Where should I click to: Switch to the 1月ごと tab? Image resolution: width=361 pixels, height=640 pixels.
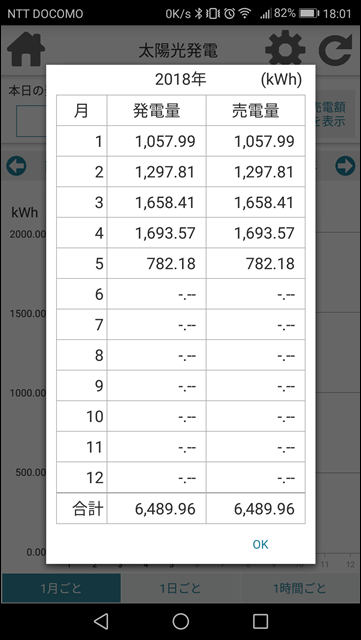click(61, 588)
